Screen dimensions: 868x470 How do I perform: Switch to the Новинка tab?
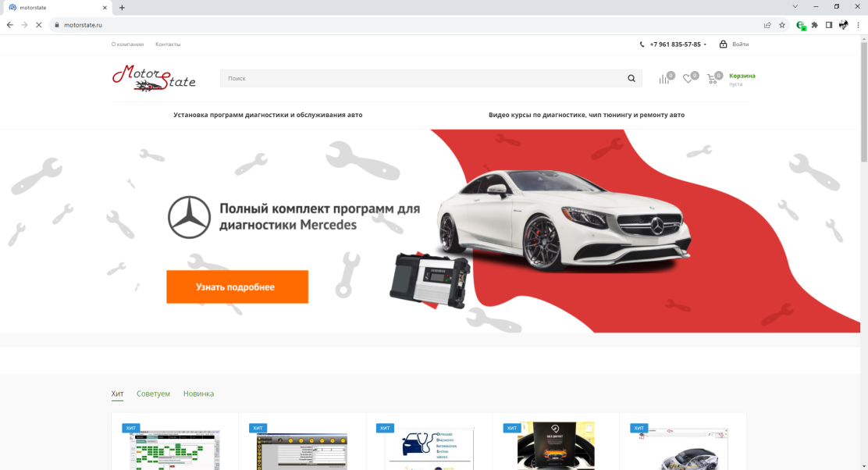coord(198,394)
